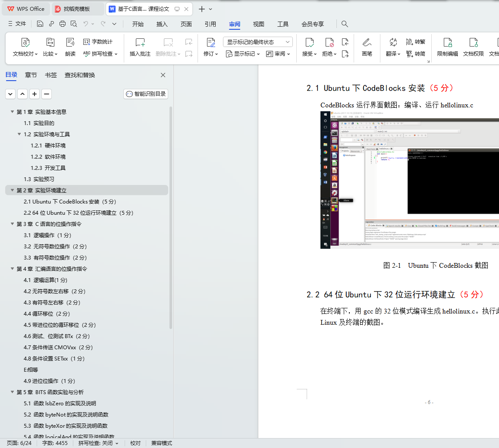Convert text with 转简
The height and width of the screenshot is (448, 499).
tap(416, 54)
